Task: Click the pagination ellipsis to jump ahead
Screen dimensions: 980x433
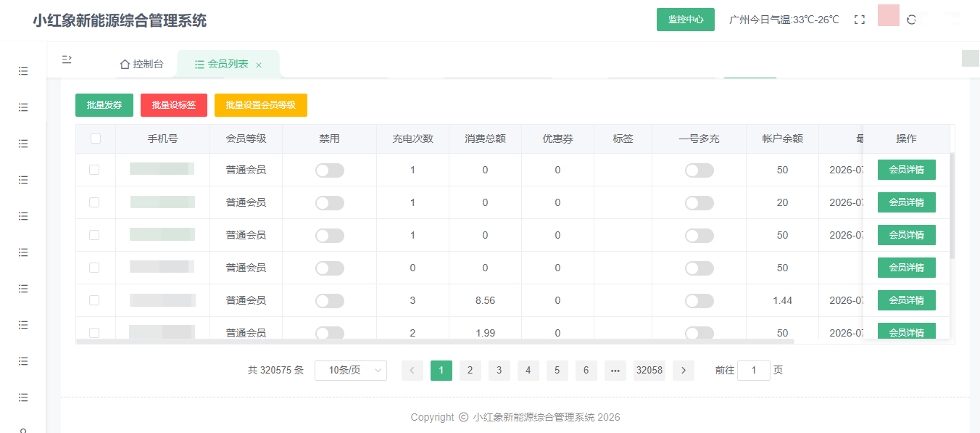Action: [615, 370]
